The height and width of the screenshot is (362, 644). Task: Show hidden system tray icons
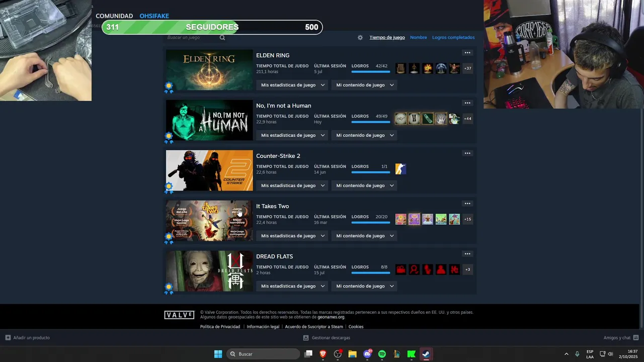566,354
